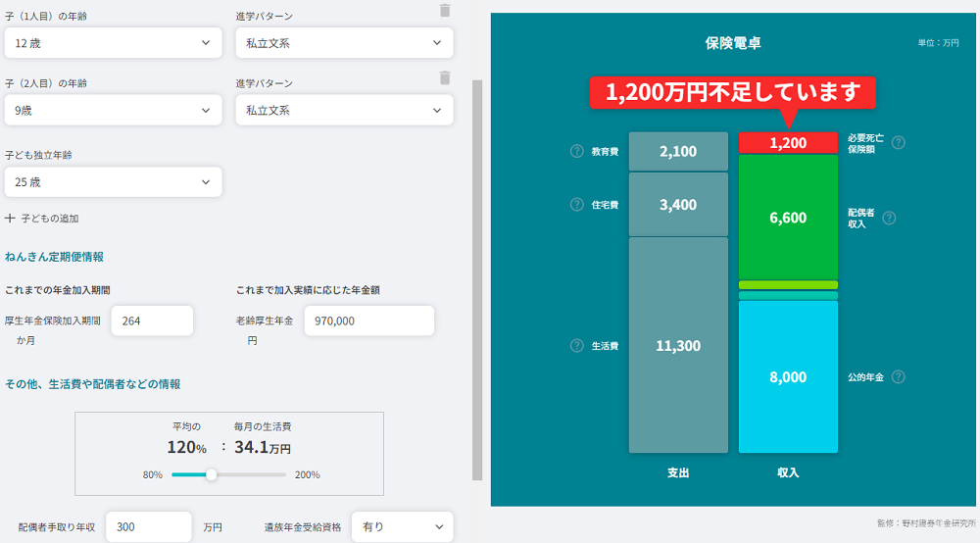The height and width of the screenshot is (543, 980).
Task: Click help icon next to 住宅費
Action: point(577,204)
